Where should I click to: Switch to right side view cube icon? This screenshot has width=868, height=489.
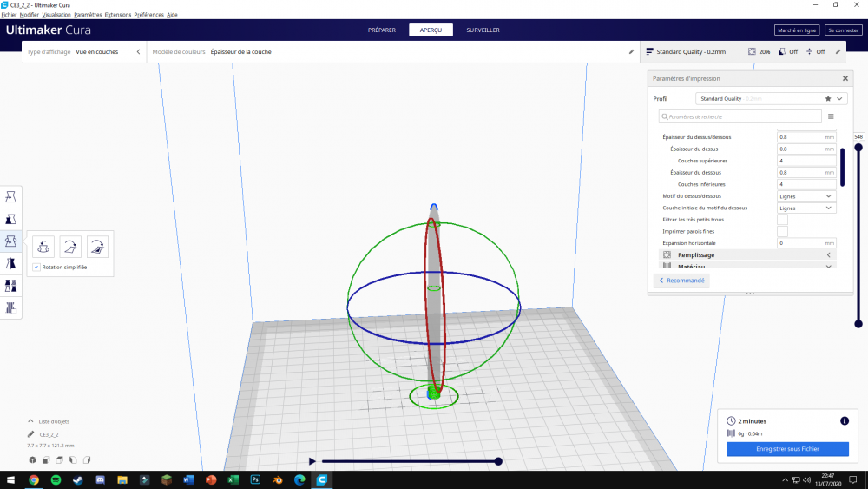[86, 459]
